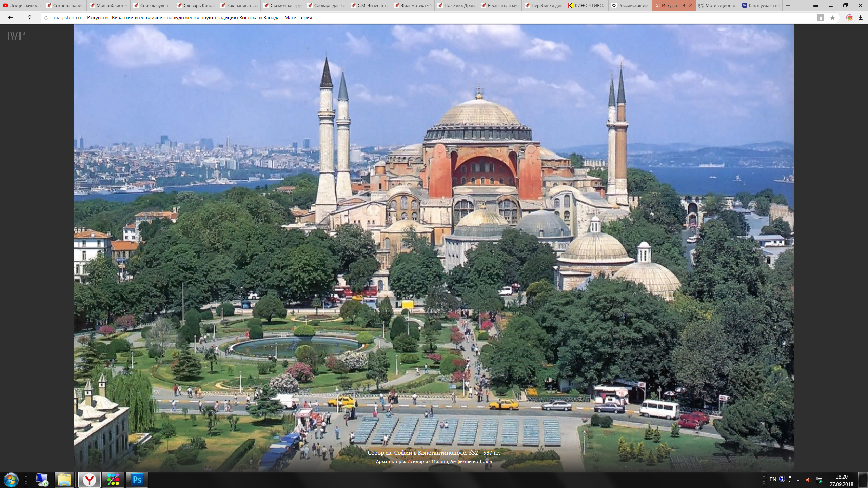Close the active Искусство tab
868x488 pixels.
691,5
